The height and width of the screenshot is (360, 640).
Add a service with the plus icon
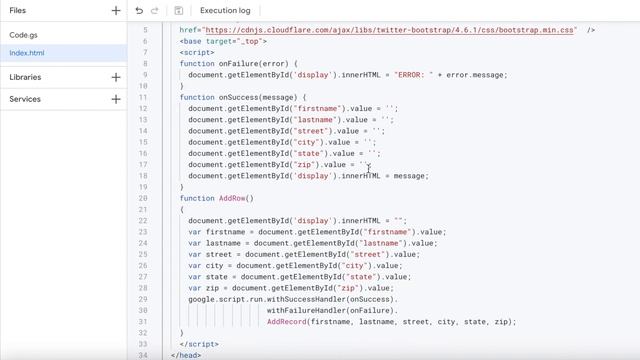[116, 99]
